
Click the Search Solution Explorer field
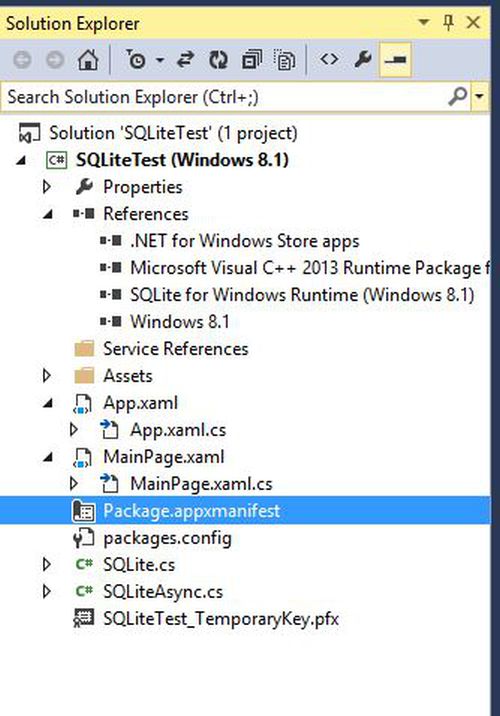[224, 97]
